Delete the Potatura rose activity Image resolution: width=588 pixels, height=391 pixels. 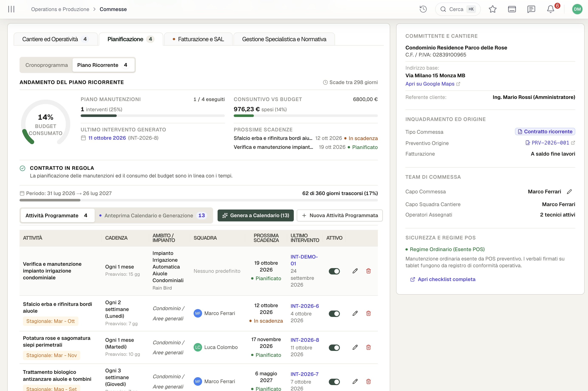(x=368, y=347)
